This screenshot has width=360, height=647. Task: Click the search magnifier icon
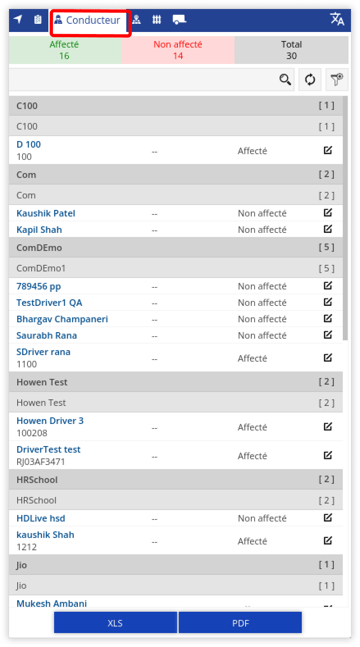pos(285,79)
